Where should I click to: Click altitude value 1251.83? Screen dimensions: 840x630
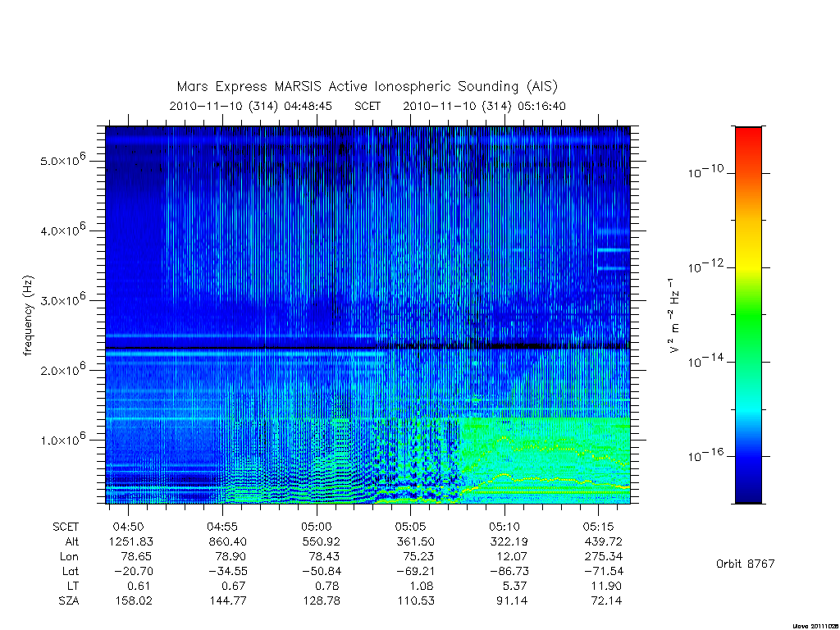(x=131, y=541)
